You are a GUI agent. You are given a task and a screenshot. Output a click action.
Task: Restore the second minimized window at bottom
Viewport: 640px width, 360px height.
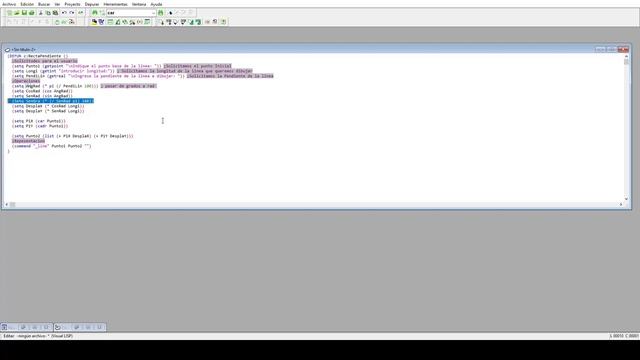click(x=77, y=327)
